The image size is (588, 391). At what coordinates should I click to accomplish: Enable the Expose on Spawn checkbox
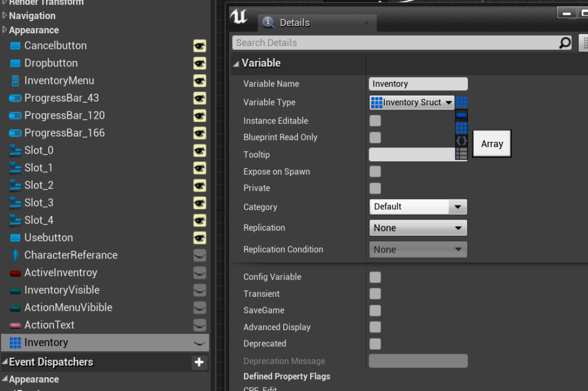coord(375,172)
